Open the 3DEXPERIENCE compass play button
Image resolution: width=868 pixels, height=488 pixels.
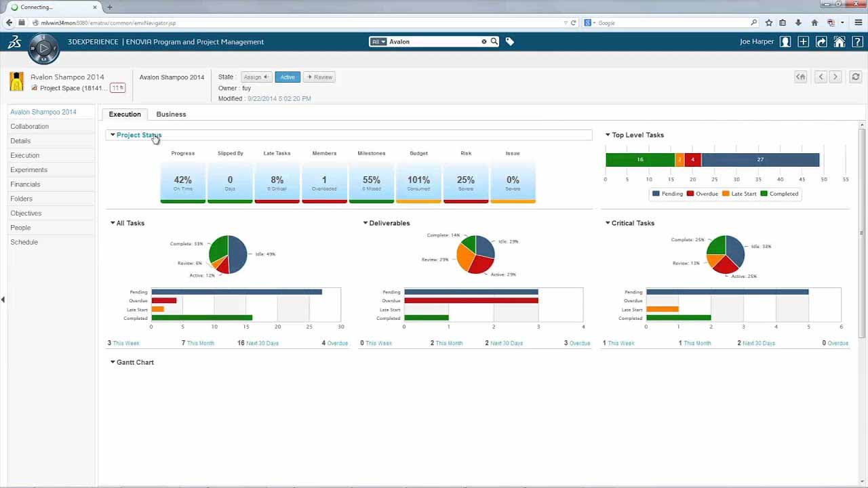click(x=43, y=48)
